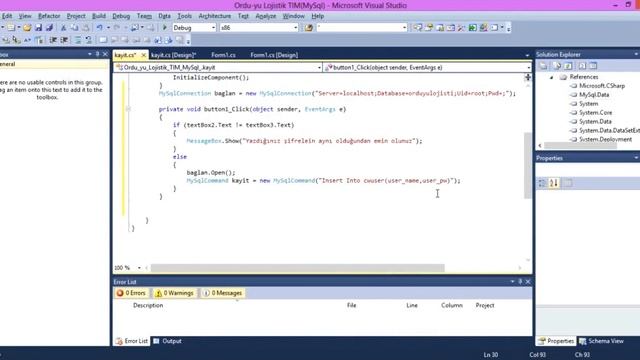The height and width of the screenshot is (360, 640).
Task: Select MySql.Data reference in Solution Explorer
Action: pos(594,95)
